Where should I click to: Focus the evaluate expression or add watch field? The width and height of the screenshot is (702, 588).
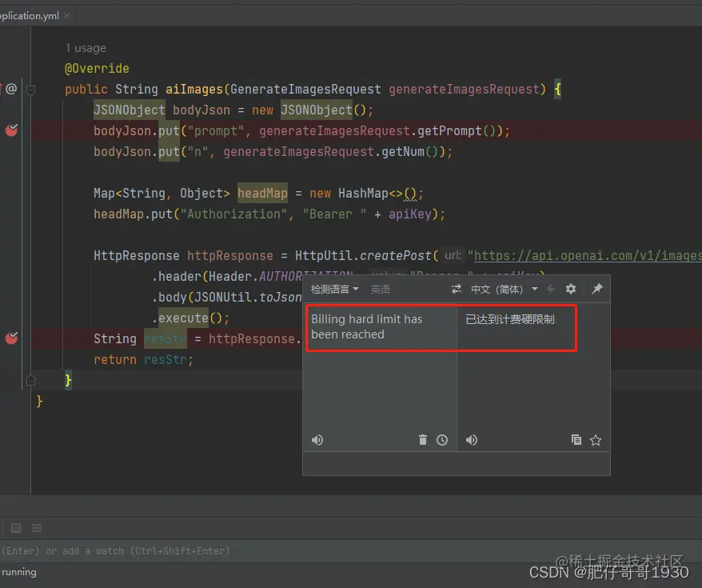pos(351,551)
